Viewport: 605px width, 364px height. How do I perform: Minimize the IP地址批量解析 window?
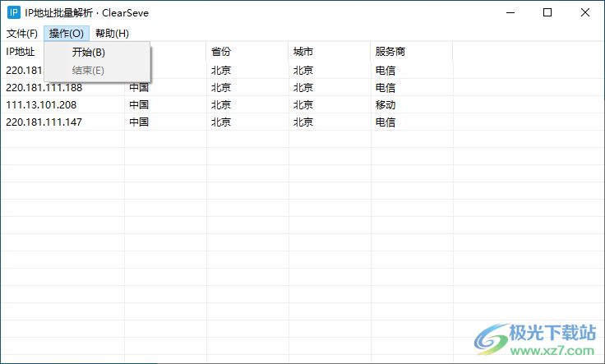click(x=510, y=12)
